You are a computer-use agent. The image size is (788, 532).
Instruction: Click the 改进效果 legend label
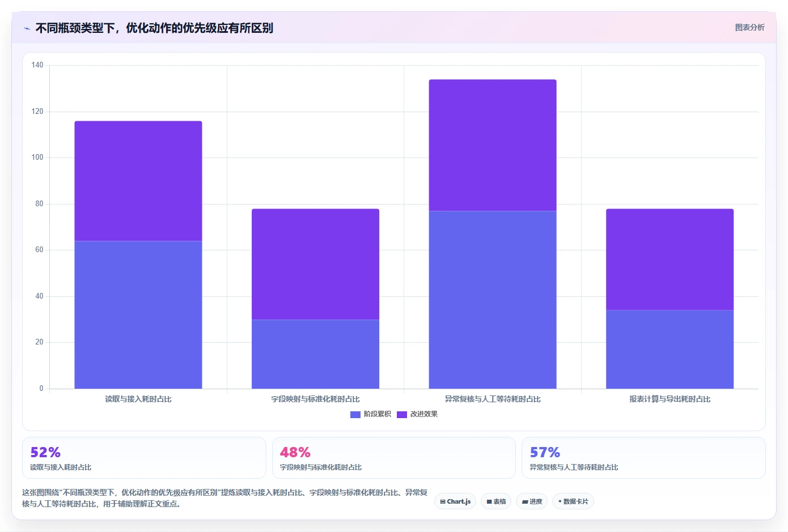point(424,414)
